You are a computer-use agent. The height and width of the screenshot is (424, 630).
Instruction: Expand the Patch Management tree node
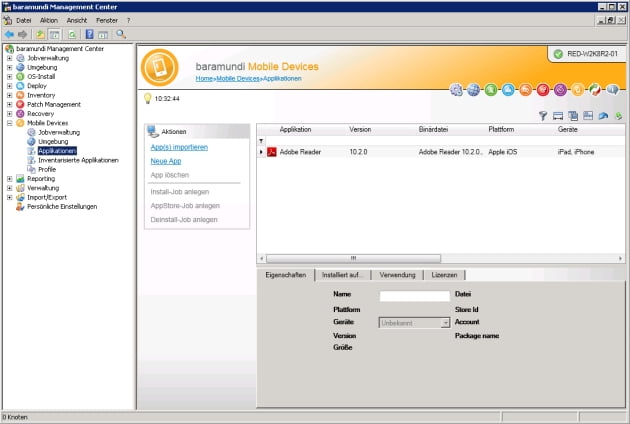9,104
